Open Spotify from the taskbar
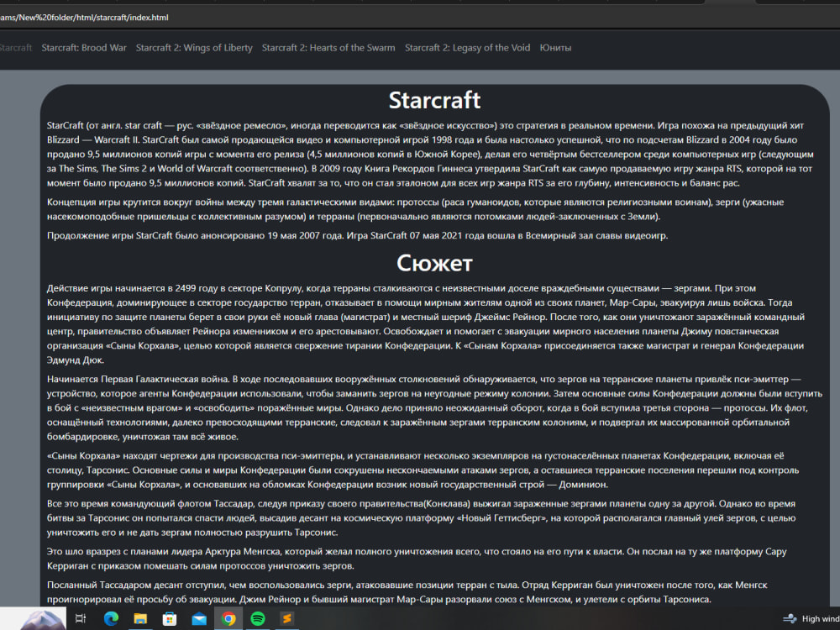840x630 pixels. tap(258, 619)
